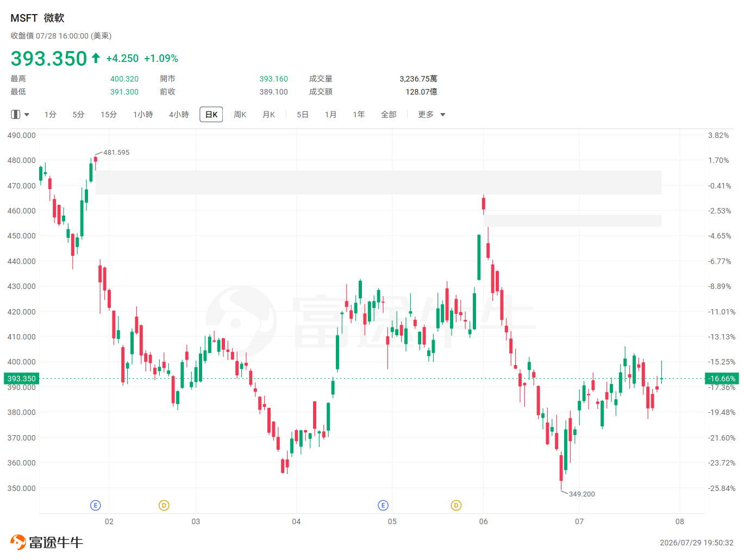Click the 前收 value 389.100
This screenshot has width=744, height=560.
273,92
